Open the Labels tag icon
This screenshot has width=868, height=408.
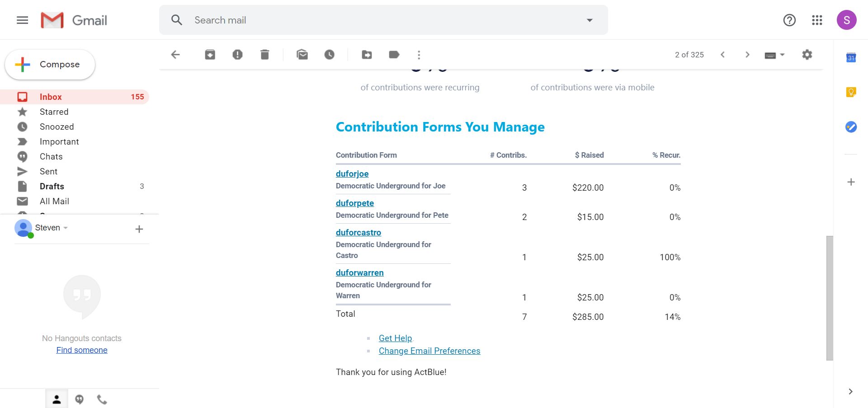coord(394,55)
